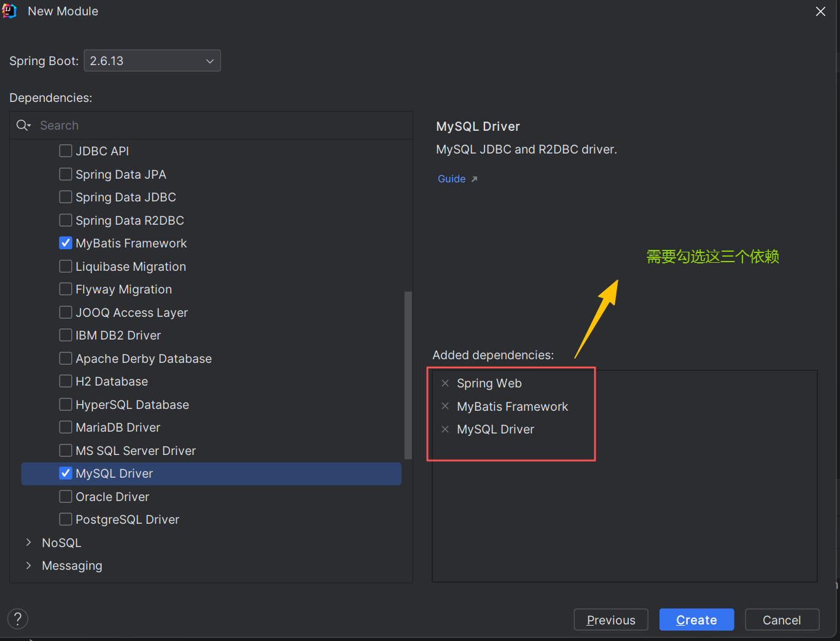Screen dimensions: 840x641
Task: Remove Spring Web from added dependencies
Action: pos(445,383)
